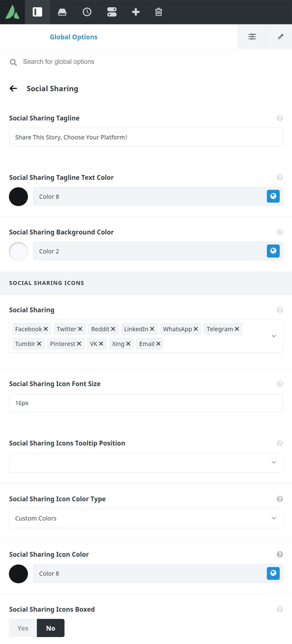Viewport: 292px width, 644px height.
Task: Click the plus add-new icon
Action: coord(136,12)
